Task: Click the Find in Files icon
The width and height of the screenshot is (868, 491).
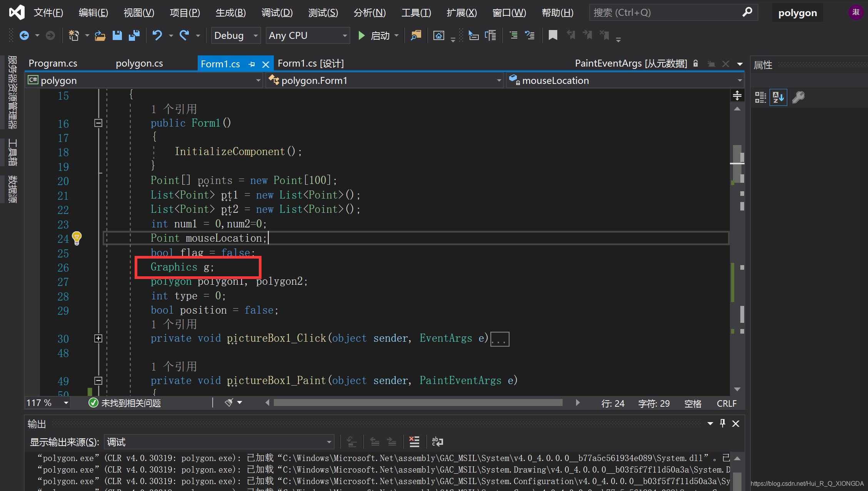Action: [x=416, y=36]
